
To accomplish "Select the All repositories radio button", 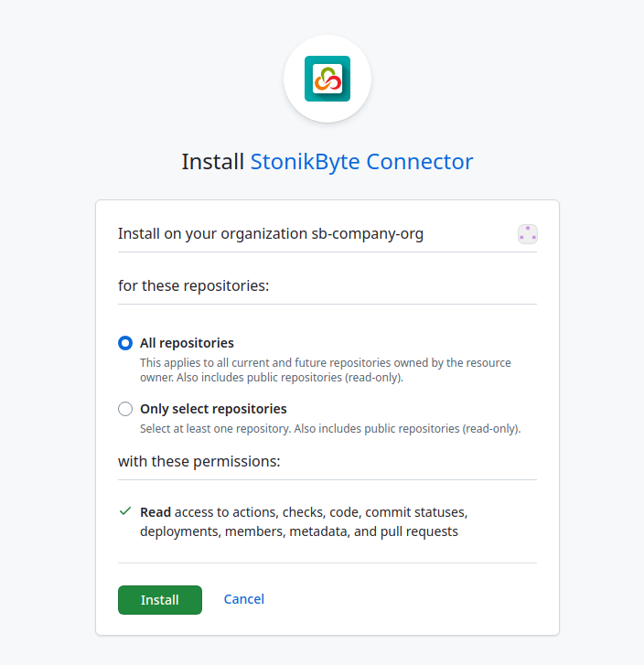I will [125, 343].
